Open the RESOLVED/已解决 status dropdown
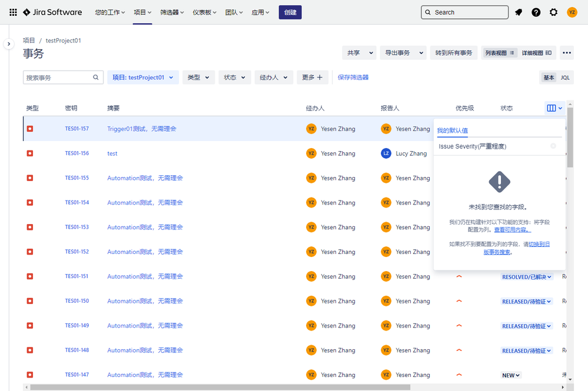 tap(527, 277)
